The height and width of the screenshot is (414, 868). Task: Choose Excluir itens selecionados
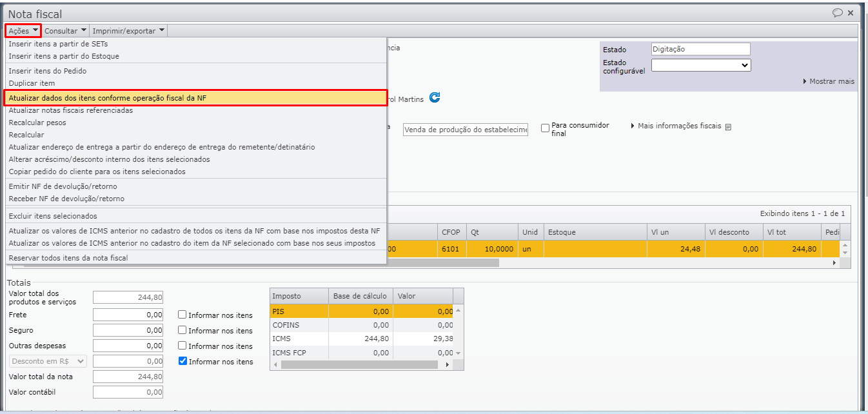click(x=196, y=216)
